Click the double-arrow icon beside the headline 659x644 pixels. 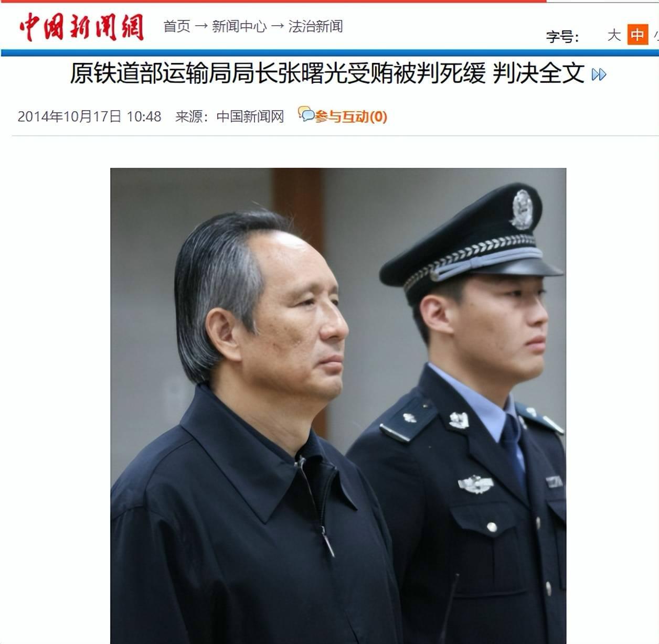[599, 75]
